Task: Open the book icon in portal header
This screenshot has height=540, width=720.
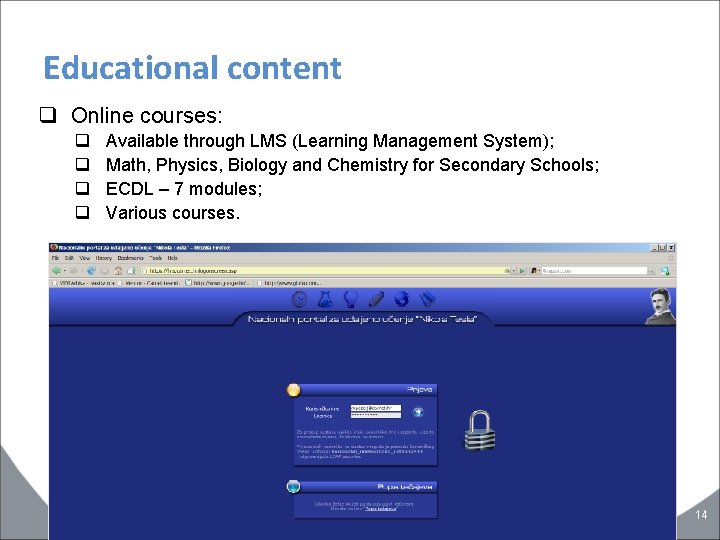Action: 428,299
